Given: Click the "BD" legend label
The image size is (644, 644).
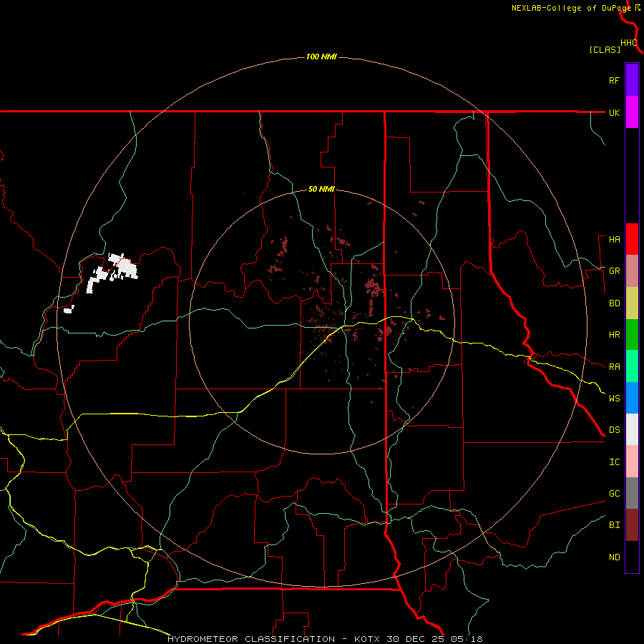Looking at the screenshot, I should tap(614, 303).
